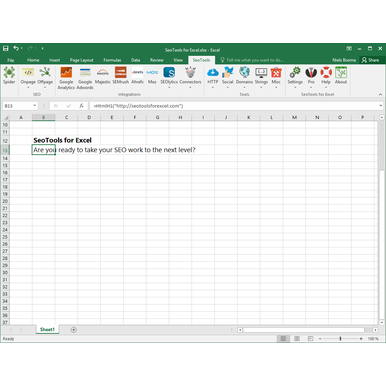
Task: Click zoom out minus button
Action: [320, 339]
